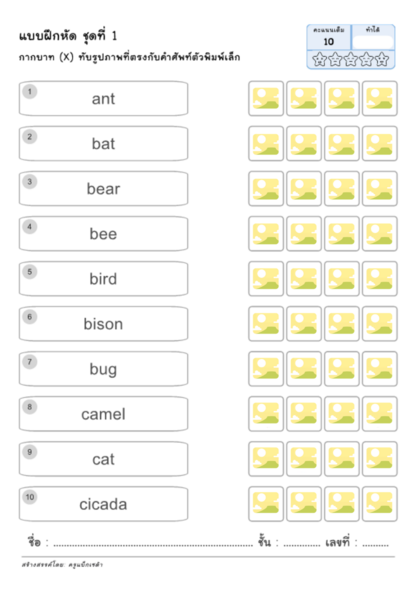Select last image placeholder in bison row
The image size is (420, 594).
(379, 324)
